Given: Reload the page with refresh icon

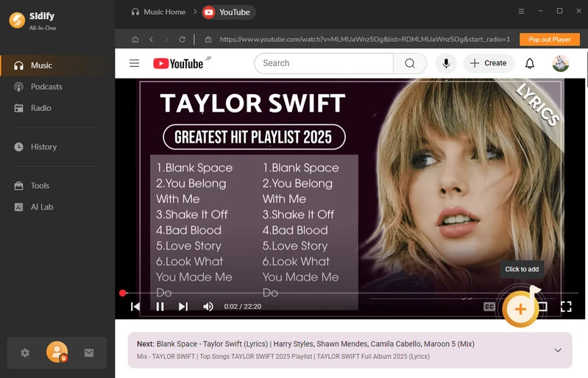Looking at the screenshot, I should [x=183, y=39].
